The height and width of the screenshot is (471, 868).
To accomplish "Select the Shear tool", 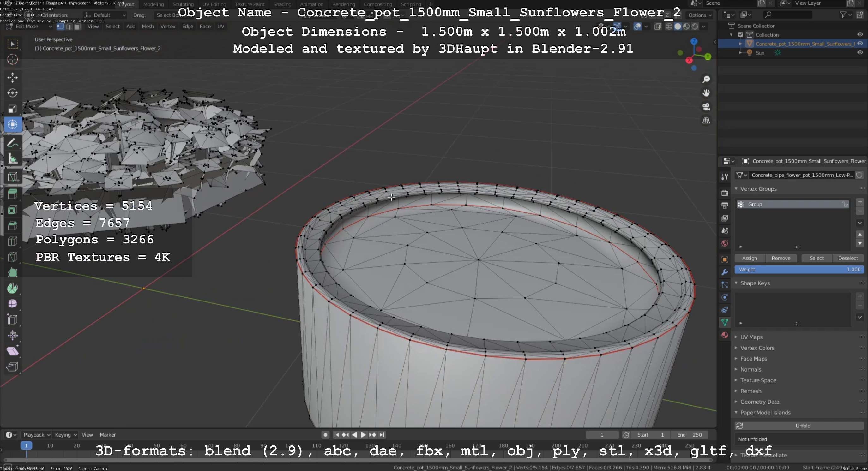I will (x=12, y=351).
